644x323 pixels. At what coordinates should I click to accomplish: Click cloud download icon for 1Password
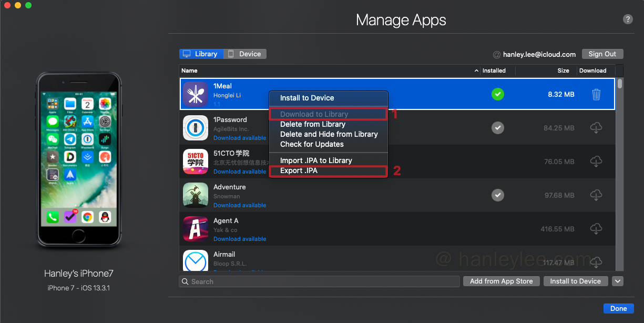tap(596, 128)
